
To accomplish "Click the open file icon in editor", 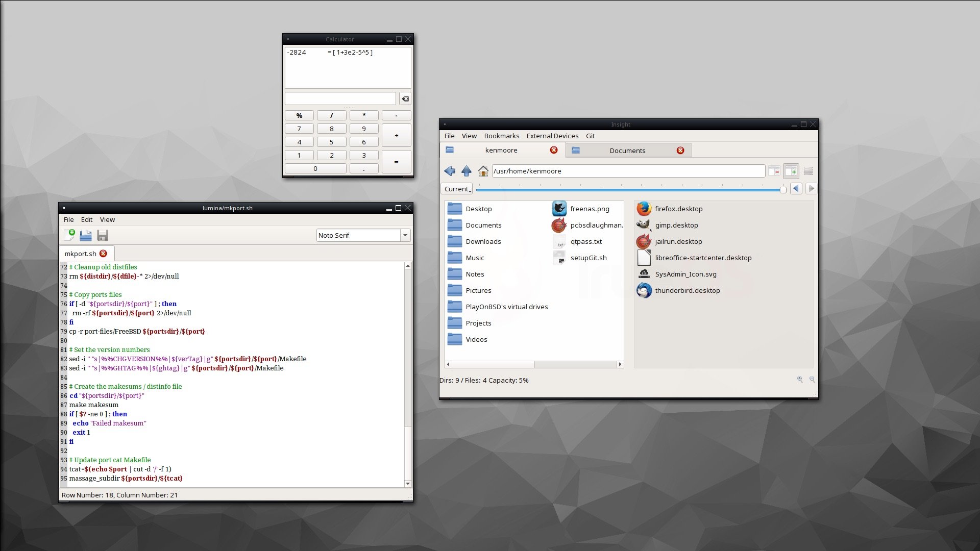I will click(x=86, y=235).
